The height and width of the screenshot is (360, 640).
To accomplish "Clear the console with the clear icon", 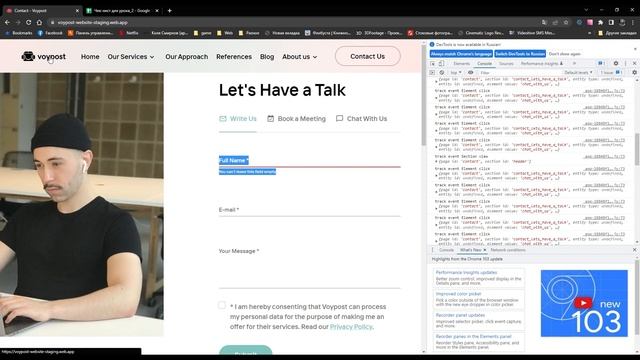I will tap(442, 73).
